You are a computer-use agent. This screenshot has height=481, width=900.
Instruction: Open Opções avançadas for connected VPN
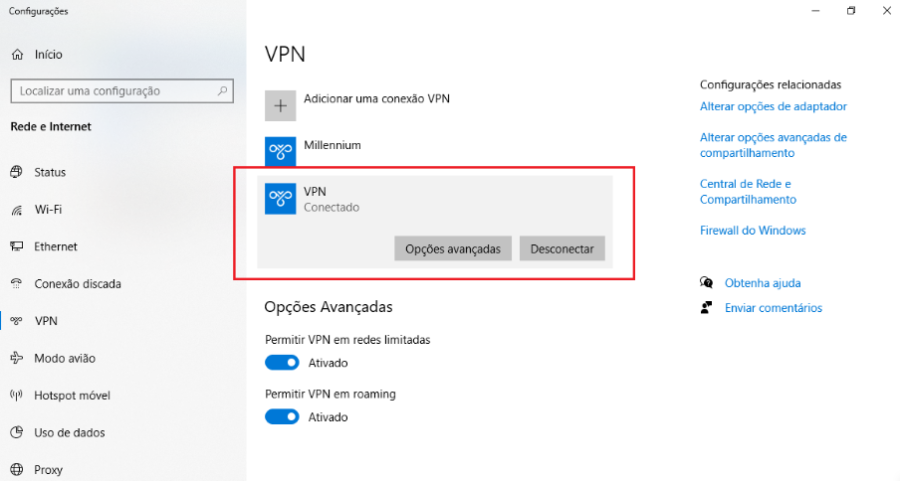pyautogui.click(x=453, y=249)
